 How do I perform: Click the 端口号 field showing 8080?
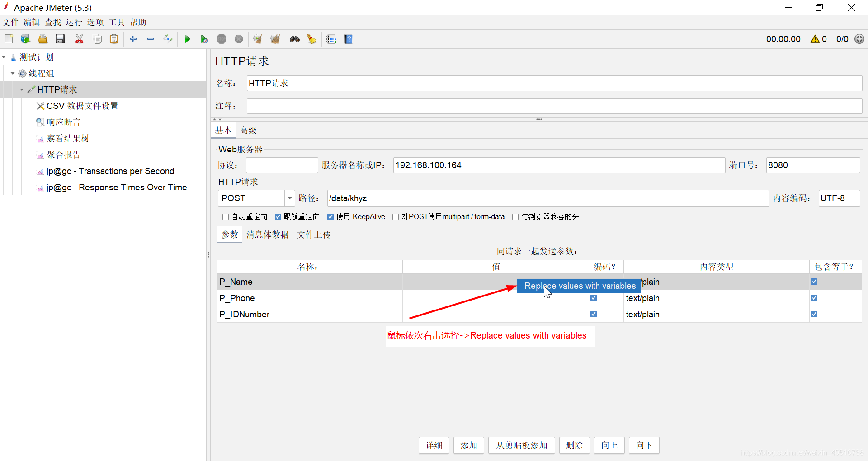(813, 165)
